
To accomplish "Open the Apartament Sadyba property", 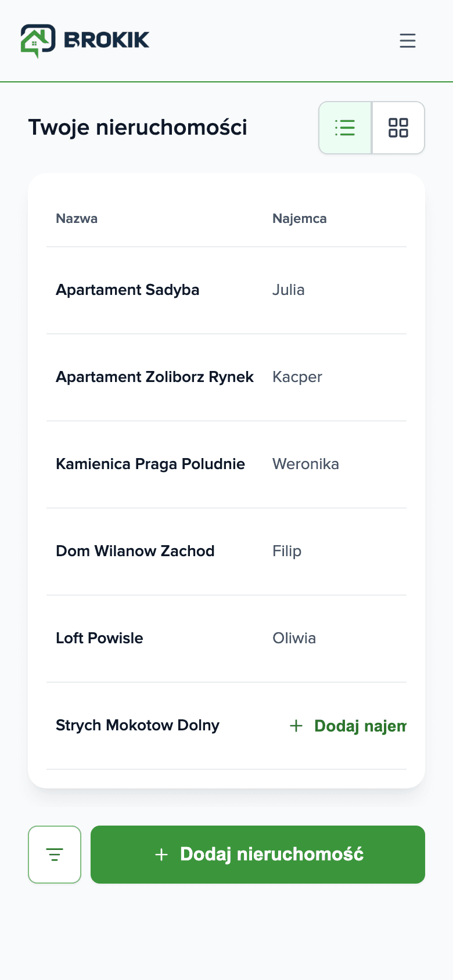I will point(127,290).
